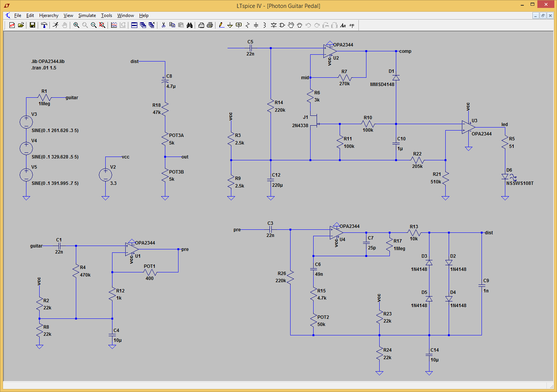Image resolution: width=557 pixels, height=392 pixels.
Task: Open the Hierarchy menu
Action: pos(49,15)
